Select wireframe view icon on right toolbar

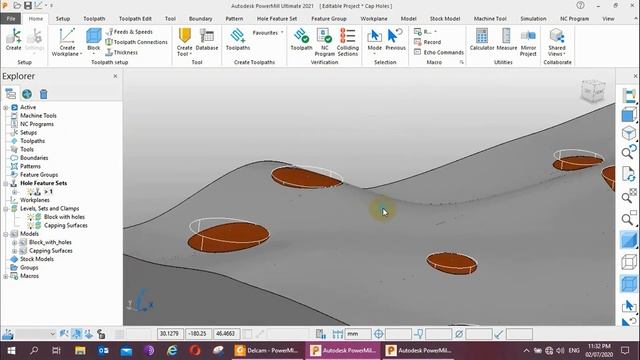(x=629, y=262)
